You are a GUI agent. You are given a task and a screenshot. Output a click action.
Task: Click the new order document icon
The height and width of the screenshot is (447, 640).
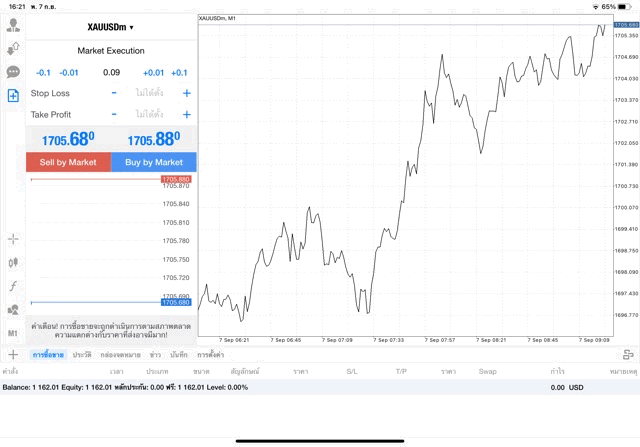[13, 96]
